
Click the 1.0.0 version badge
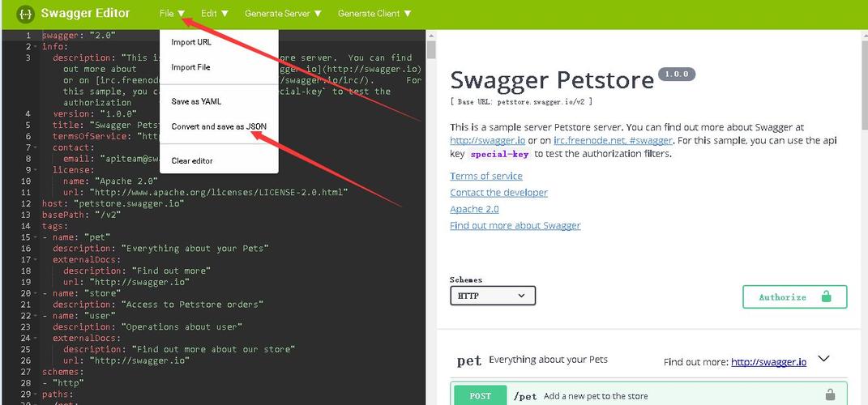677,75
